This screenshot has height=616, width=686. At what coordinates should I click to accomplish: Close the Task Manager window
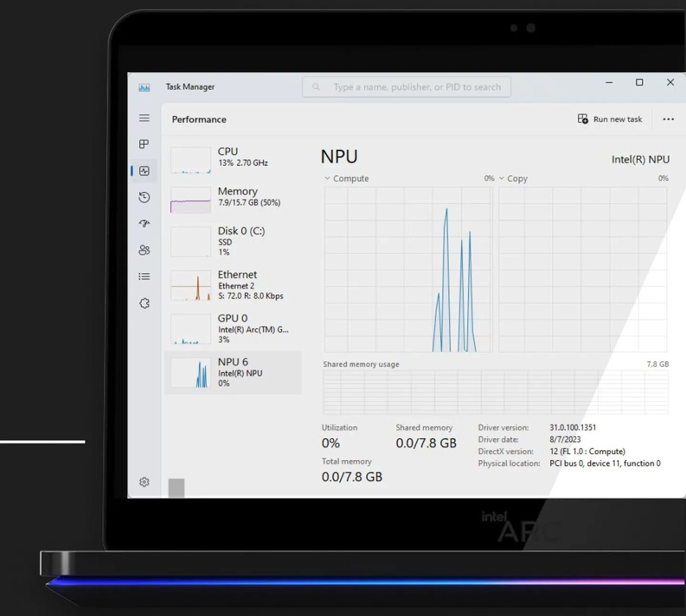pyautogui.click(x=670, y=82)
